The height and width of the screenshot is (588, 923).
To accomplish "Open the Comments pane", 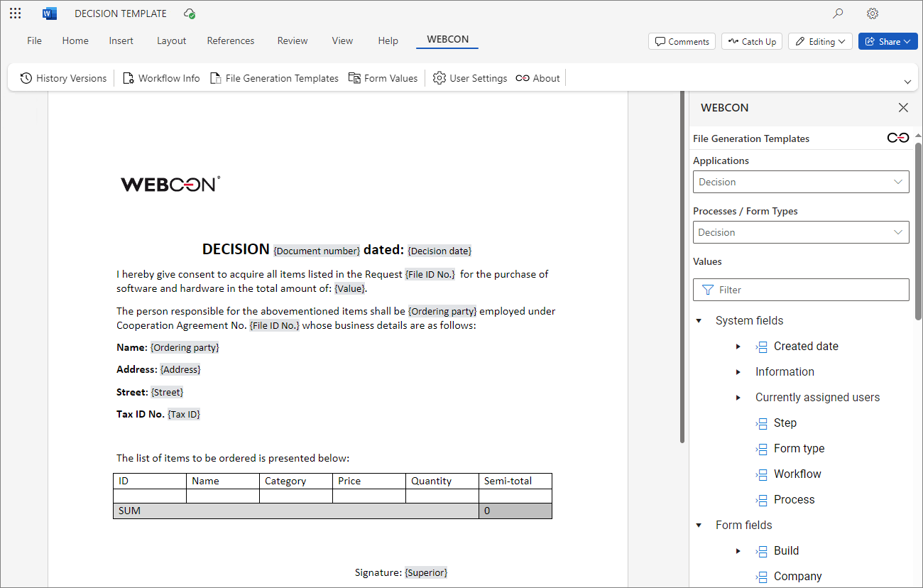I will coord(682,41).
